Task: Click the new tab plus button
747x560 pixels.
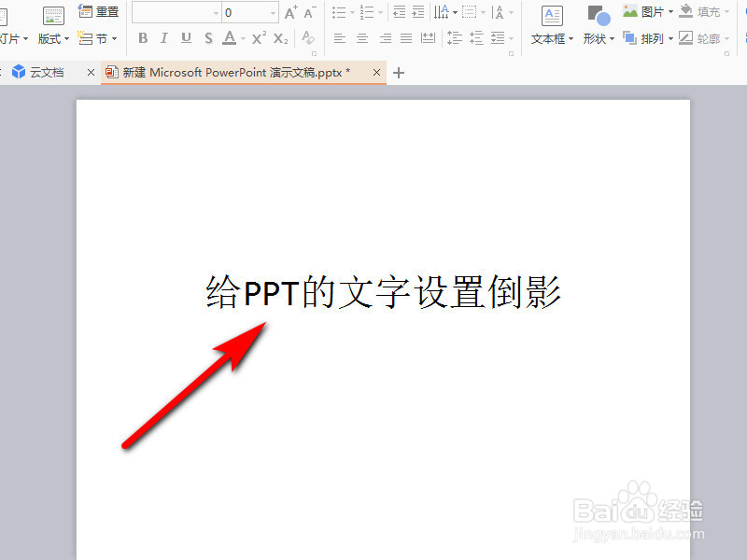Action: point(400,71)
